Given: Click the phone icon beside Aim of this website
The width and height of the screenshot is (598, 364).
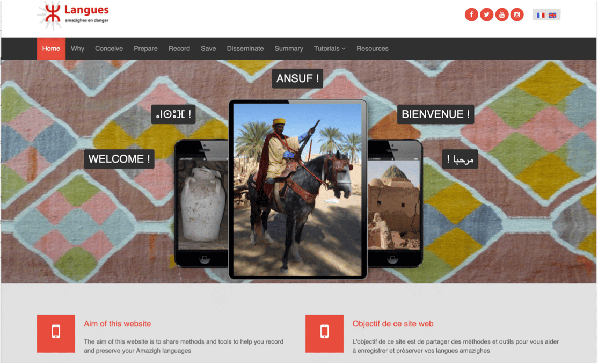Looking at the screenshot, I should (x=56, y=333).
